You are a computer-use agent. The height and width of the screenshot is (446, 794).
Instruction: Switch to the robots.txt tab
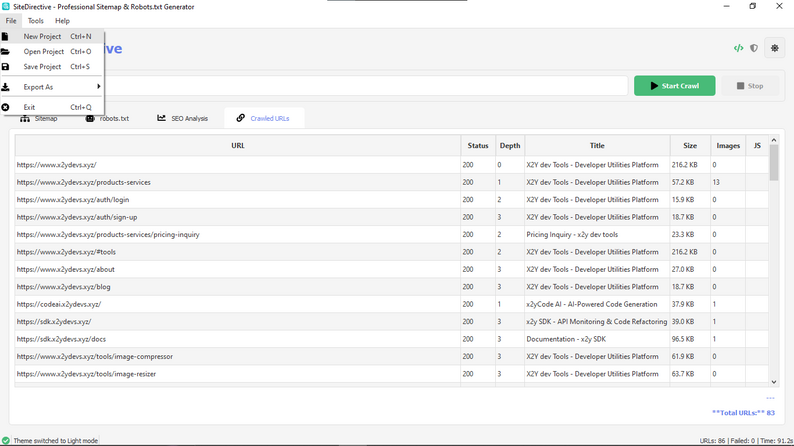point(107,118)
